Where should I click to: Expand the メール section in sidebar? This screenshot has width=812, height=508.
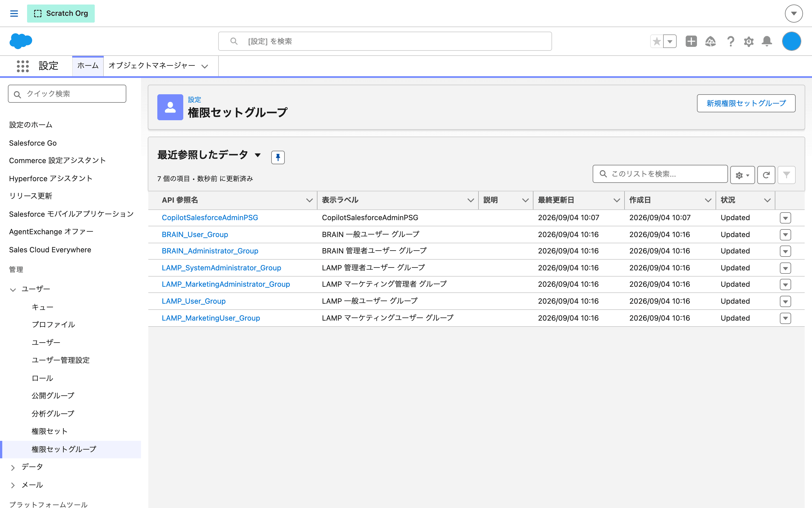click(x=13, y=485)
